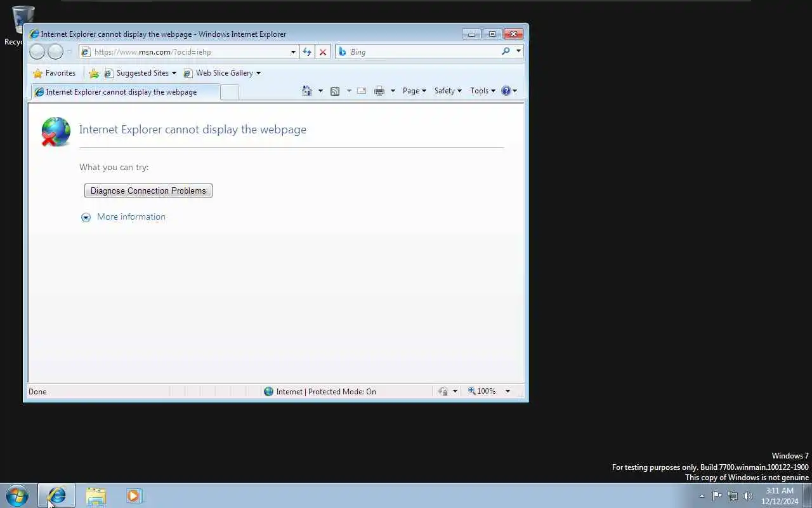Expand the Home button dropdown arrow
The height and width of the screenshot is (508, 812).
coord(320,91)
